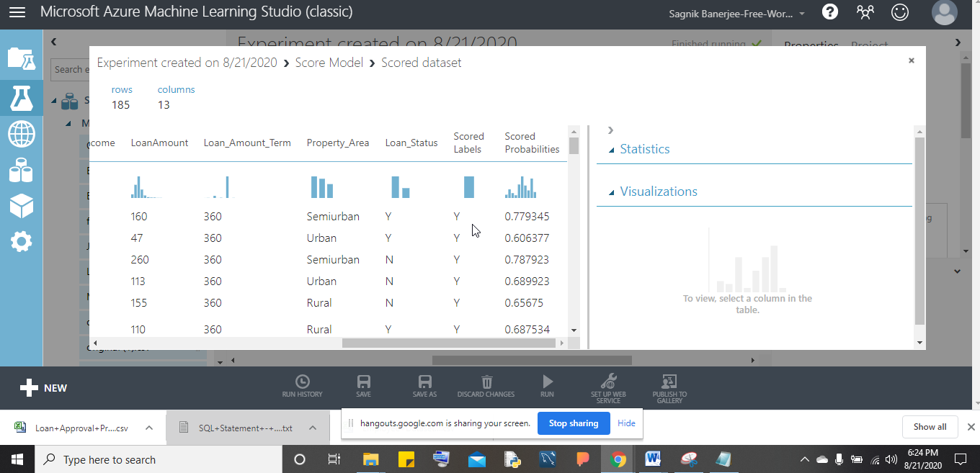Screen dimensions: 980x473
Task: Select the Scored Probabilities column header
Action: [x=532, y=143]
